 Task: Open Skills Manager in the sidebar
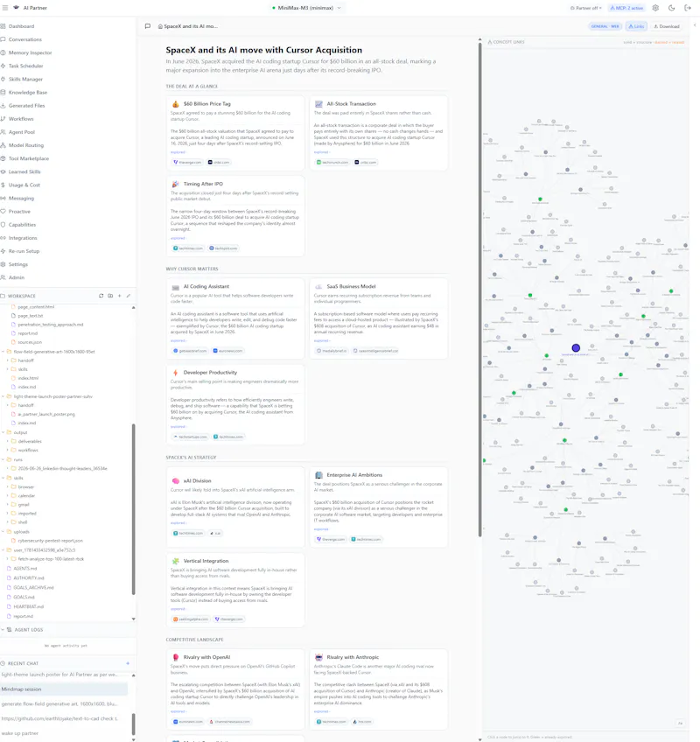25,79
